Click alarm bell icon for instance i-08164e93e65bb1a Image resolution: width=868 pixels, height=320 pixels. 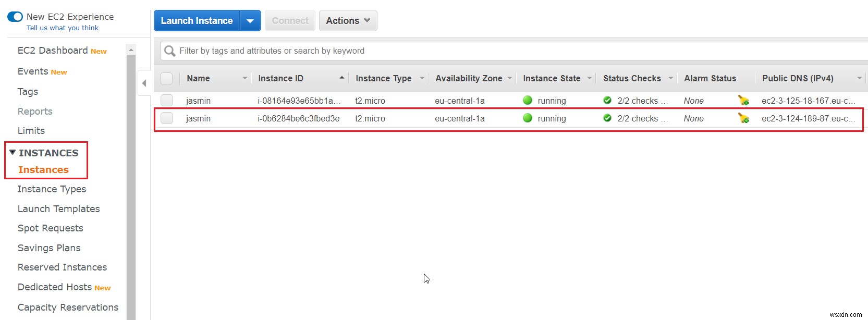(x=743, y=100)
